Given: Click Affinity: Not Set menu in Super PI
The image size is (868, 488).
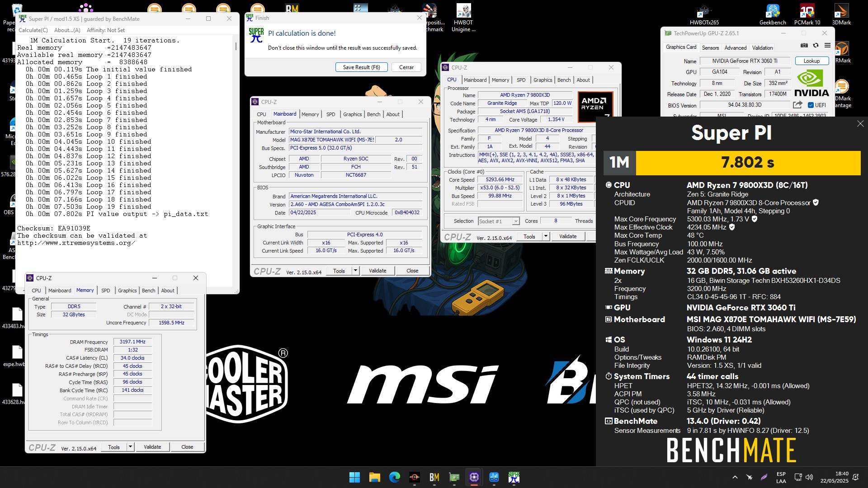Looking at the screenshot, I should click(x=106, y=30).
